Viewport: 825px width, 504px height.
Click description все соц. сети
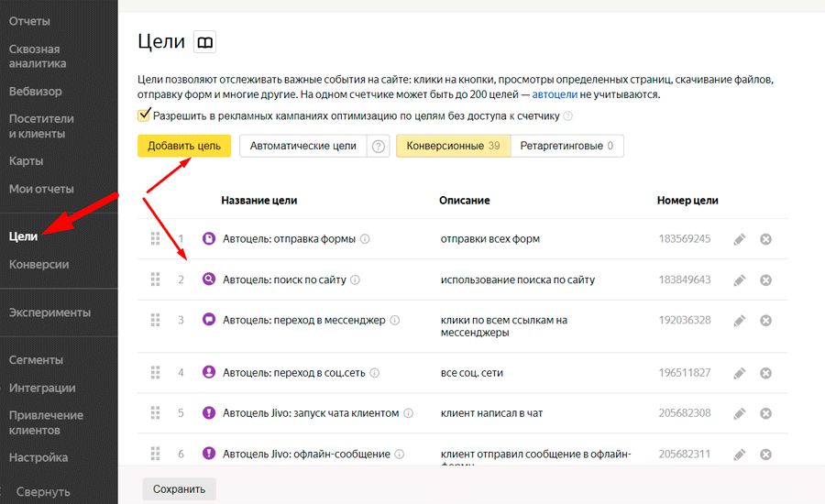pos(471,373)
